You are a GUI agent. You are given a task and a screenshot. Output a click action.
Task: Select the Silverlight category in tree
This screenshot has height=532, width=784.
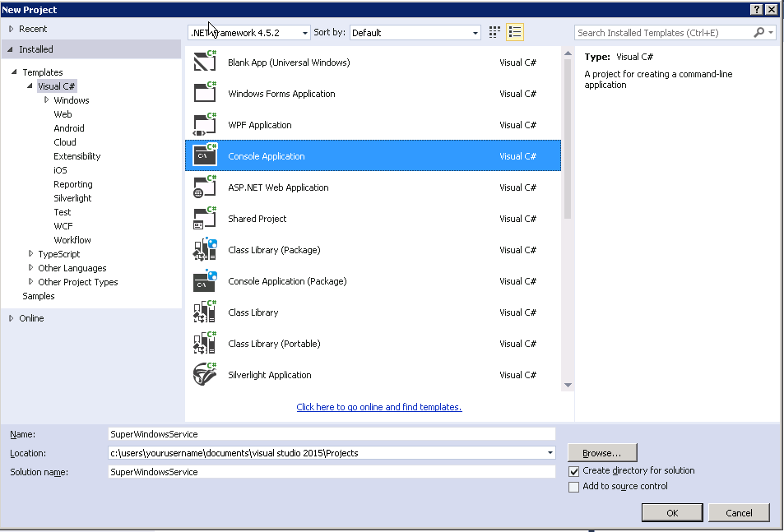pyautogui.click(x=72, y=198)
